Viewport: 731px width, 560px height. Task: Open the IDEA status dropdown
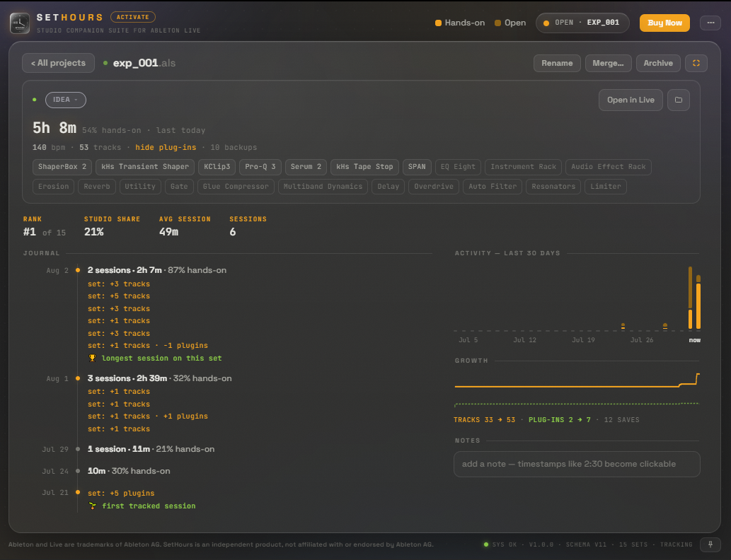tap(66, 100)
